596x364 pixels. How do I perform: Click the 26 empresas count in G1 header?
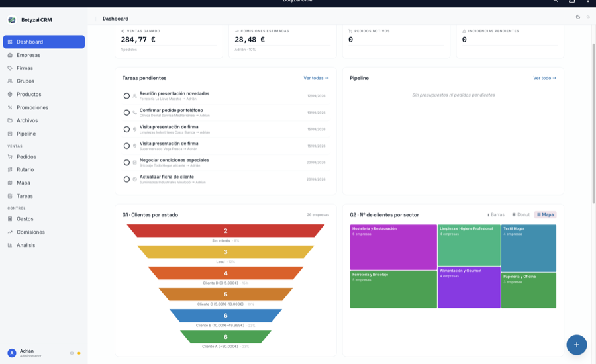coord(318,215)
